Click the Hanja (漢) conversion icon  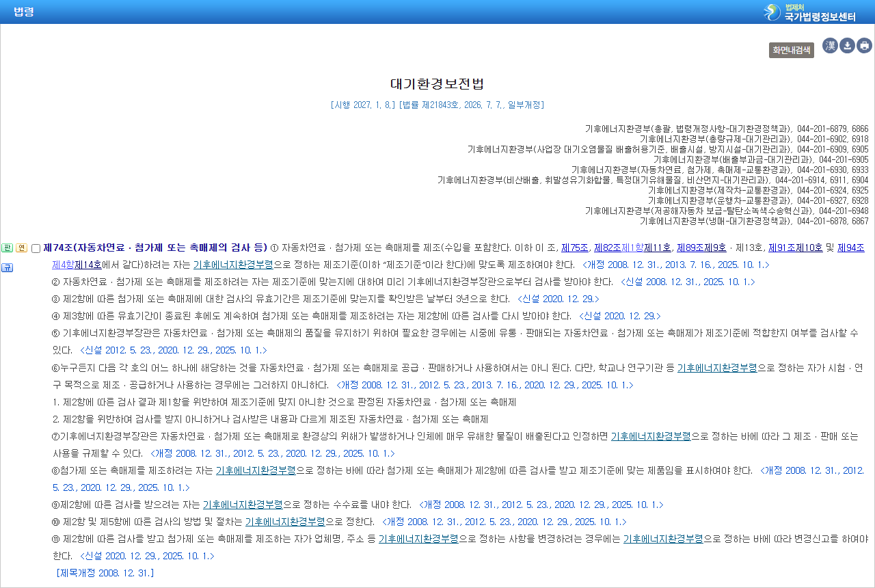[x=830, y=46]
